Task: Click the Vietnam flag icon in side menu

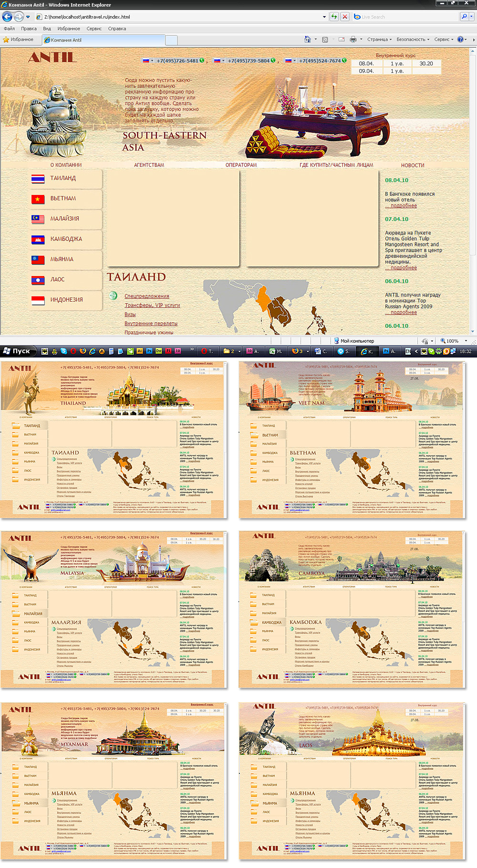Action: point(38,199)
